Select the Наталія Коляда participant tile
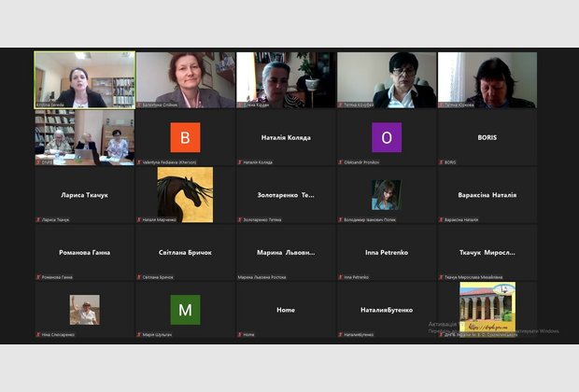This screenshot has height=392, width=579. (285, 137)
